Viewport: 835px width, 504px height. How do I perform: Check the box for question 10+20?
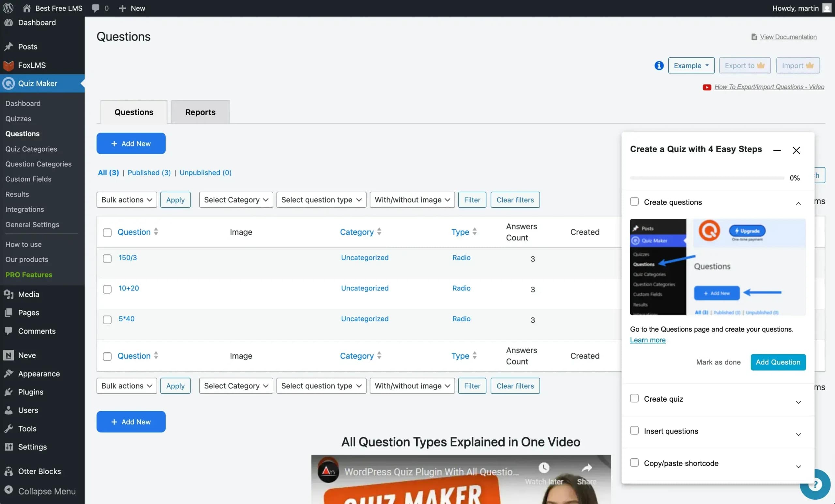click(x=107, y=289)
